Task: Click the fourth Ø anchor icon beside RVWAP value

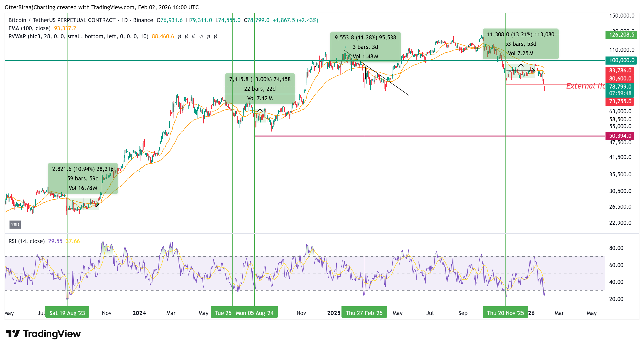Action: pyautogui.click(x=201, y=37)
